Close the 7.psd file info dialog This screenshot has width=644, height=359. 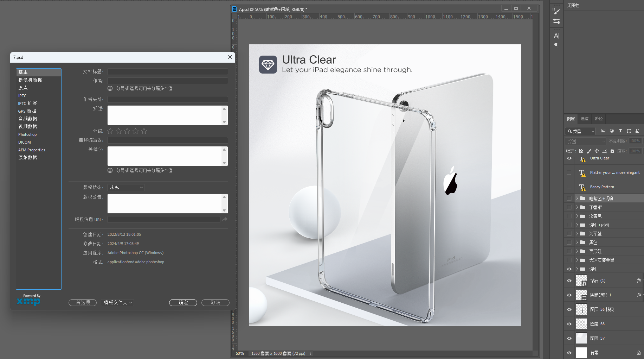point(230,57)
